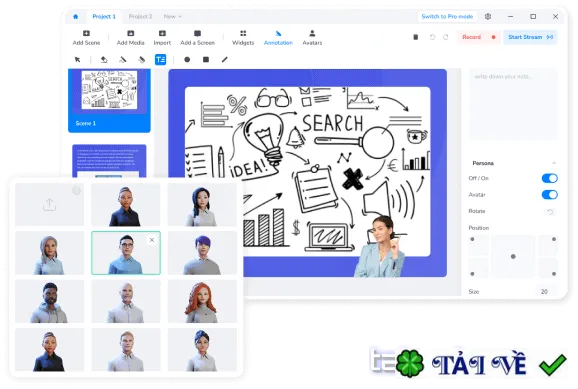
Task: Switch to the Project 2 tab
Action: click(140, 17)
